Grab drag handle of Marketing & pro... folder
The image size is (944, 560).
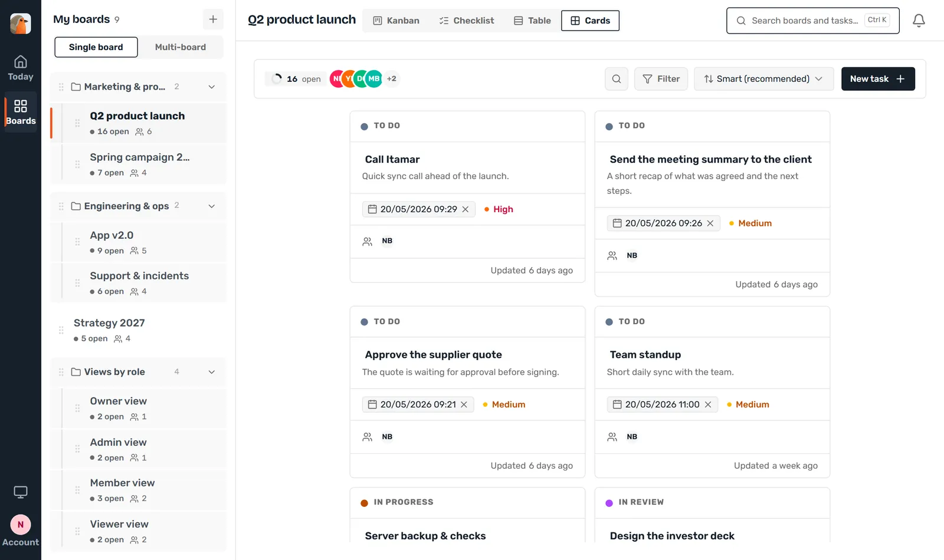61,87
